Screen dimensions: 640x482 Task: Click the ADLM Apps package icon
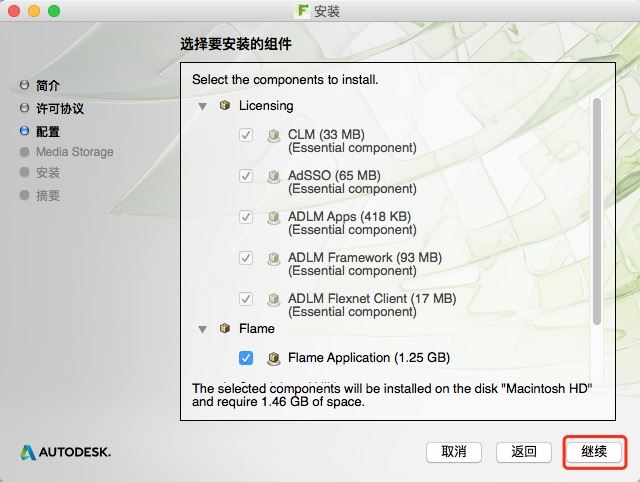point(273,217)
